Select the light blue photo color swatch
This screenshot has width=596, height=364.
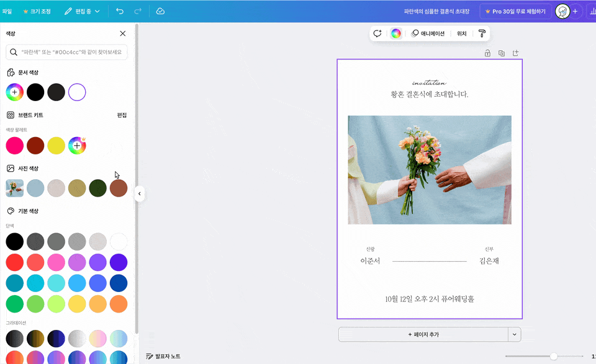tap(35, 189)
